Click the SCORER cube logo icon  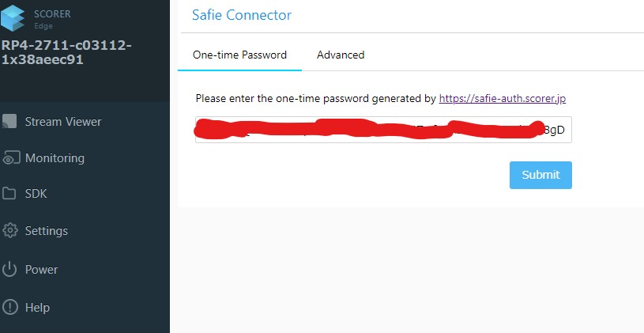pyautogui.click(x=14, y=19)
